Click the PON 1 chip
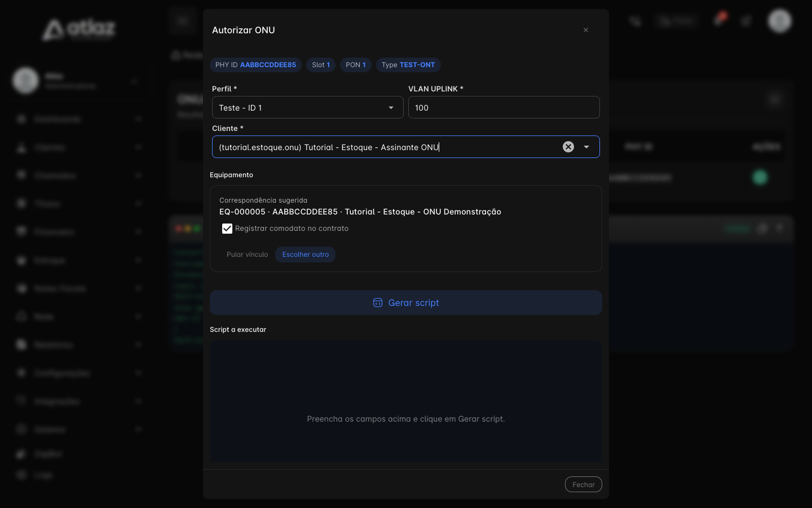 pos(356,65)
